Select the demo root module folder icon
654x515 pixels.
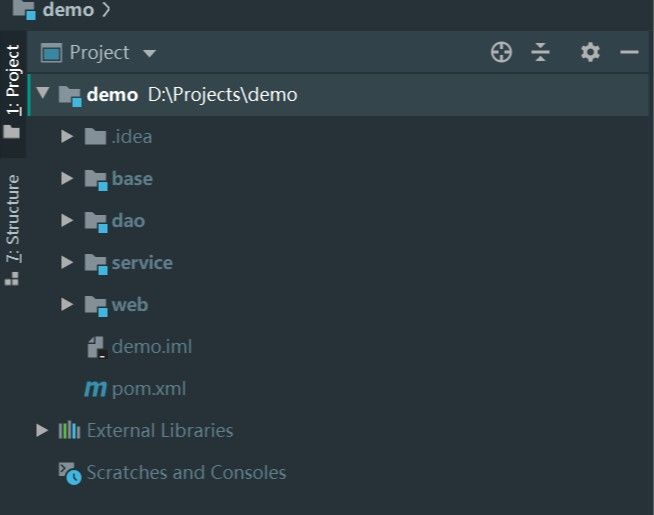[70, 96]
